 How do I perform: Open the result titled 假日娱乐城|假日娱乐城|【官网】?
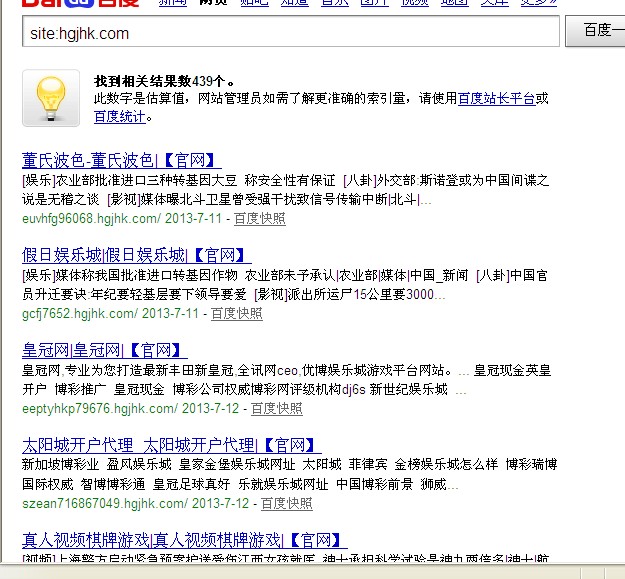(137, 255)
